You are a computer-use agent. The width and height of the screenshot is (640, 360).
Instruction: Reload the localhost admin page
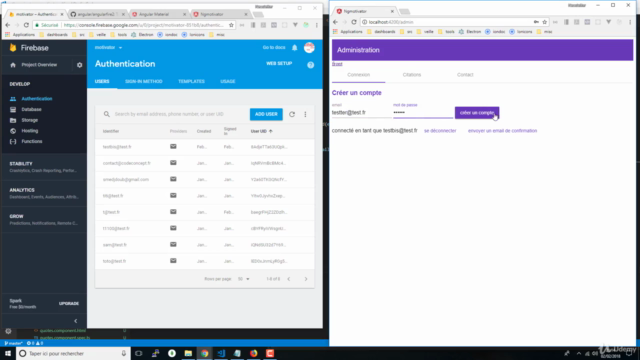[x=354, y=22]
